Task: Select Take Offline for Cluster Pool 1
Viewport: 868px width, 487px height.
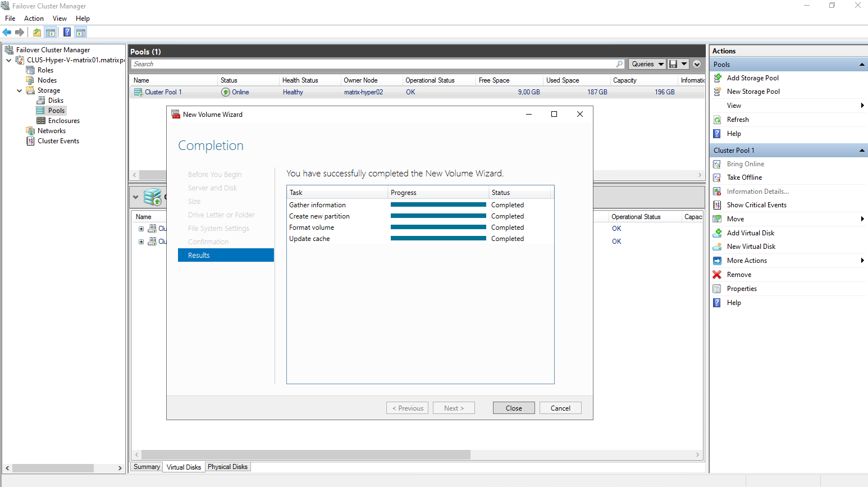Action: [x=744, y=177]
